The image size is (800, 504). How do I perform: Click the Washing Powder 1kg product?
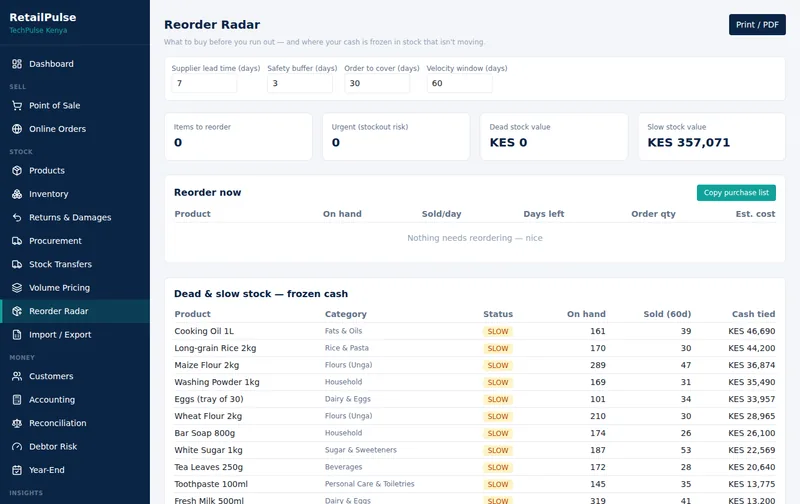click(x=217, y=382)
